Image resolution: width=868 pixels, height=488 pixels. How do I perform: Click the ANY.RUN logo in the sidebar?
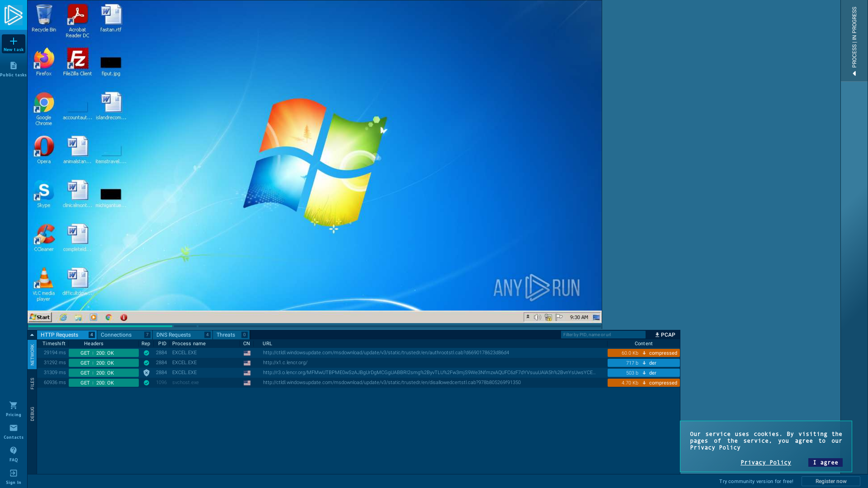[14, 15]
